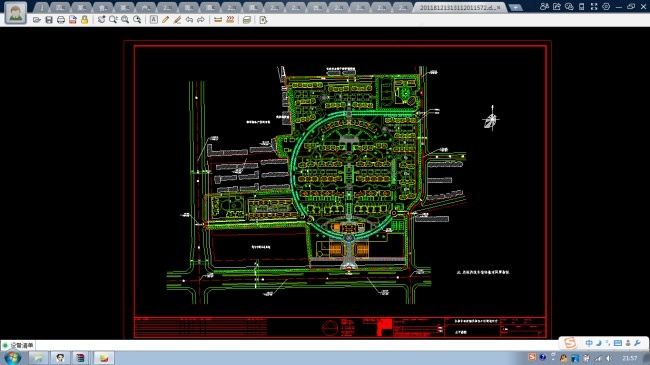Print the drawing using printer icon

[x=61, y=20]
